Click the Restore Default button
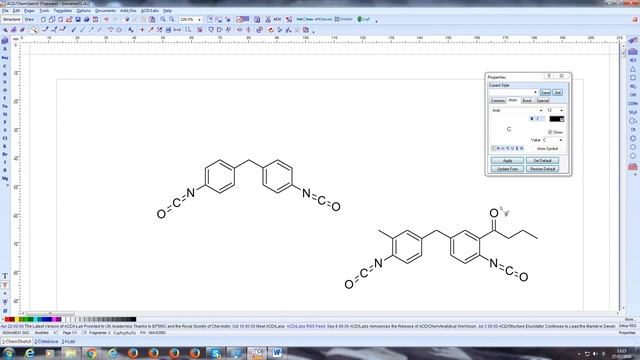Screen dimensions: 640x360 (542, 169)
